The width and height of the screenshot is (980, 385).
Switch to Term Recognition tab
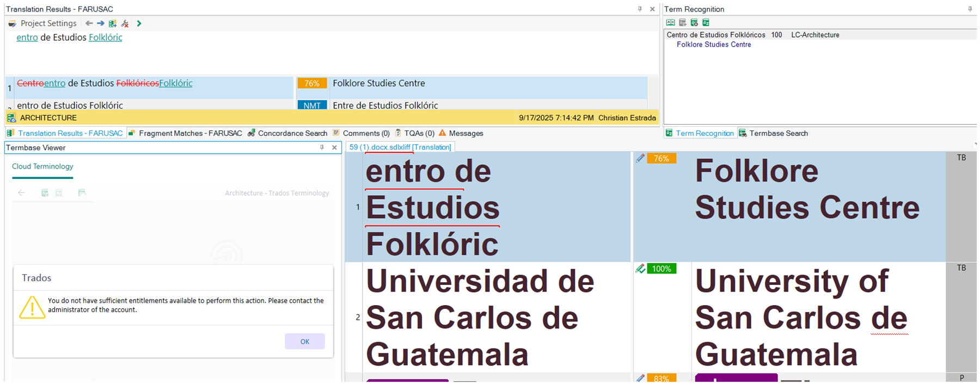point(700,133)
